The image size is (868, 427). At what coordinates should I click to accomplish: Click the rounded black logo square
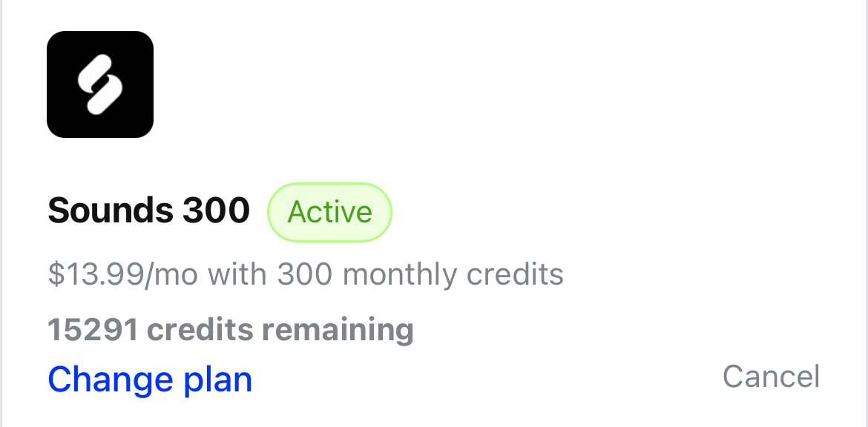point(100,84)
